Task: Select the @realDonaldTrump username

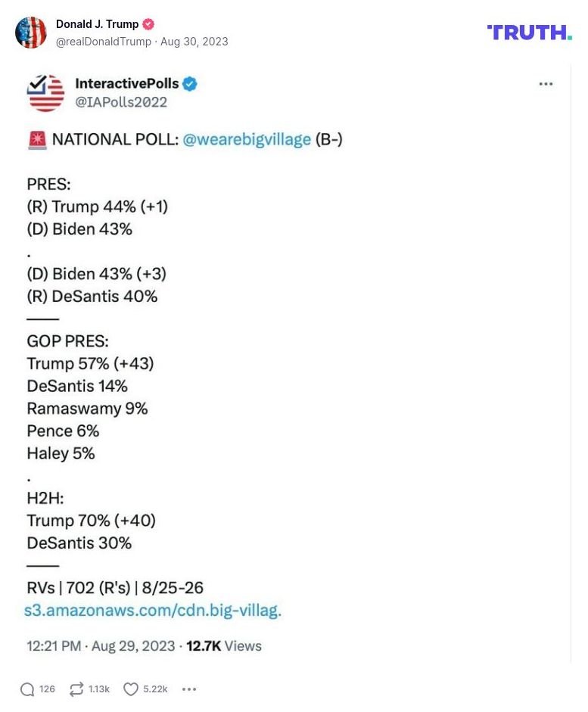Action: (x=104, y=42)
